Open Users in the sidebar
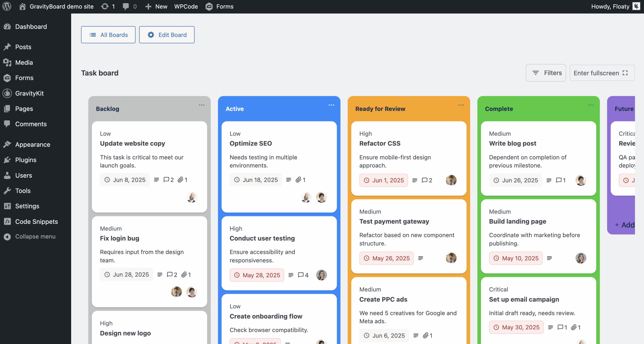Viewport: 644px width, 344px height. point(23,175)
